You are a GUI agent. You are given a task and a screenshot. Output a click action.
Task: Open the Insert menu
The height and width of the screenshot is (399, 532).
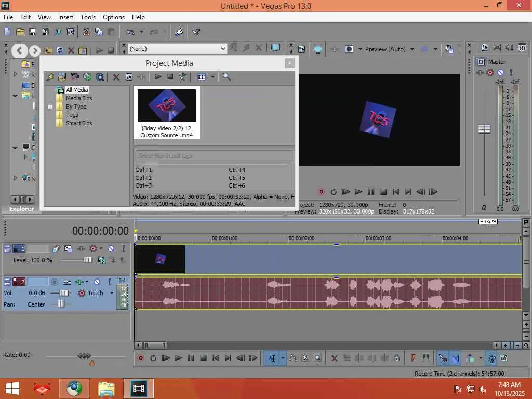tap(65, 17)
